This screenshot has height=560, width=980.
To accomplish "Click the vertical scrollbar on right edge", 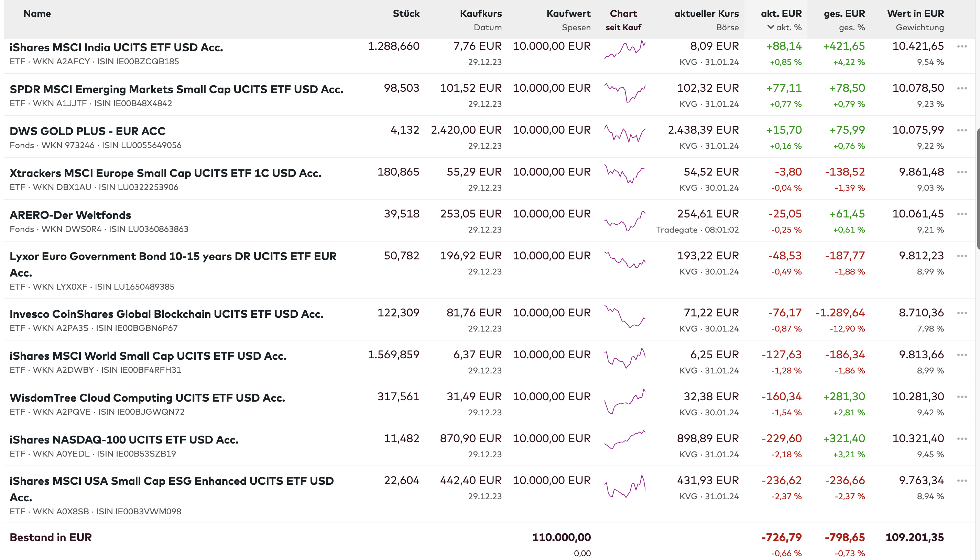I will coord(978,189).
